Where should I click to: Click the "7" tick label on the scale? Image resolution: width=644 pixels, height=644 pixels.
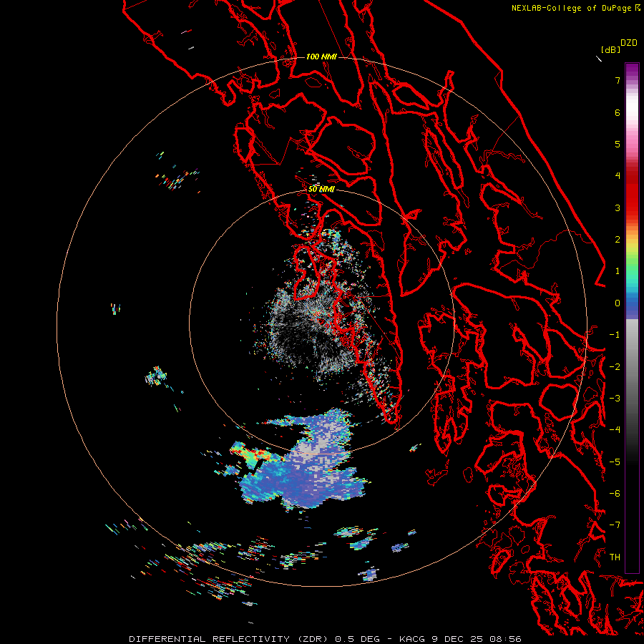[x=618, y=80]
